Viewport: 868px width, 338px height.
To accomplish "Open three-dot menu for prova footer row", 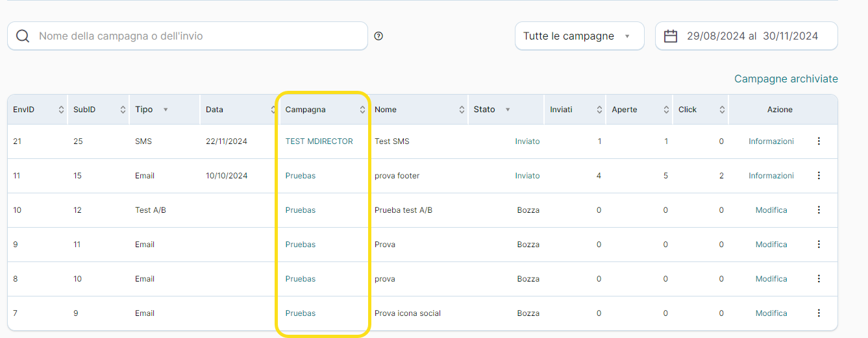I will (818, 176).
